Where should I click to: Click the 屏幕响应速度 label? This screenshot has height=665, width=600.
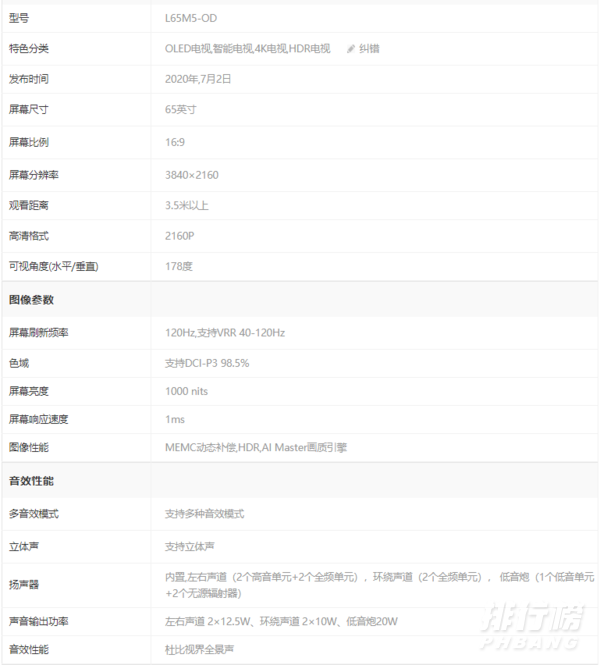pos(39,419)
